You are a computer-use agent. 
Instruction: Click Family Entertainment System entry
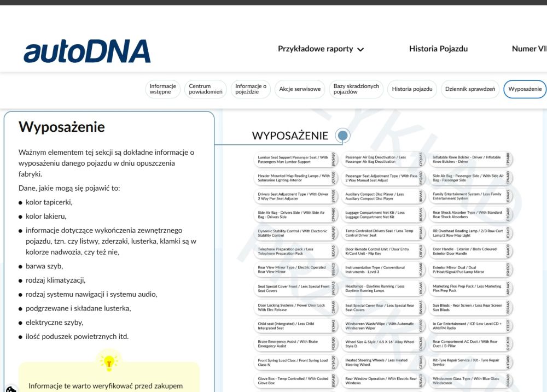point(470,196)
